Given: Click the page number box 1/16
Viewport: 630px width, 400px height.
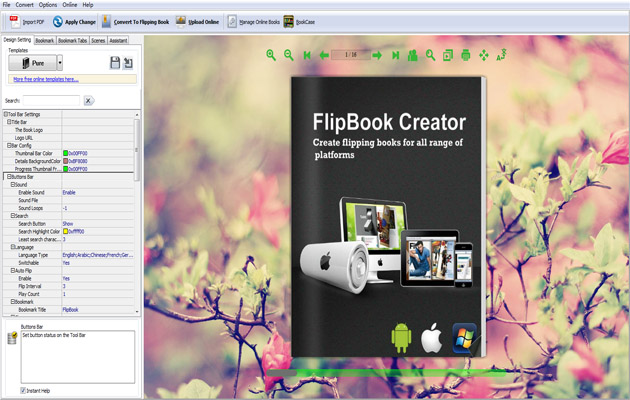Looking at the screenshot, I should pos(351,55).
